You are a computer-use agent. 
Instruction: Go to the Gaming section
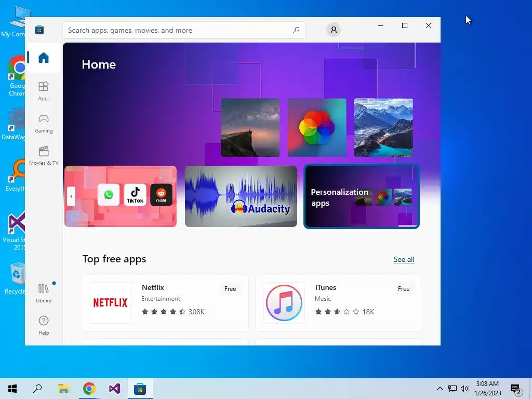44,124
